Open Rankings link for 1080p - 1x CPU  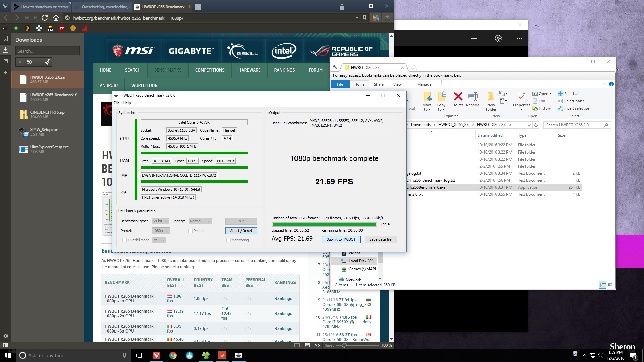click(283, 299)
